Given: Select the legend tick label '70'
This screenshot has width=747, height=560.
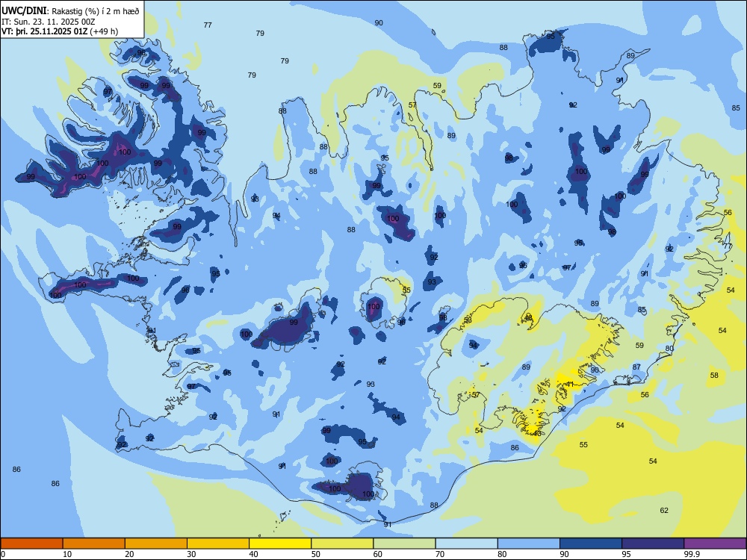Looking at the screenshot, I should [440, 554].
